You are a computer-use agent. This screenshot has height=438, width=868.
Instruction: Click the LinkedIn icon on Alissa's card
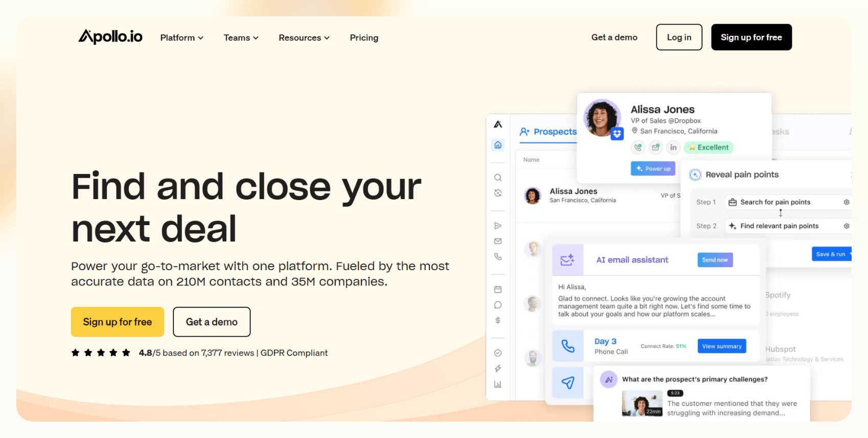tap(674, 147)
